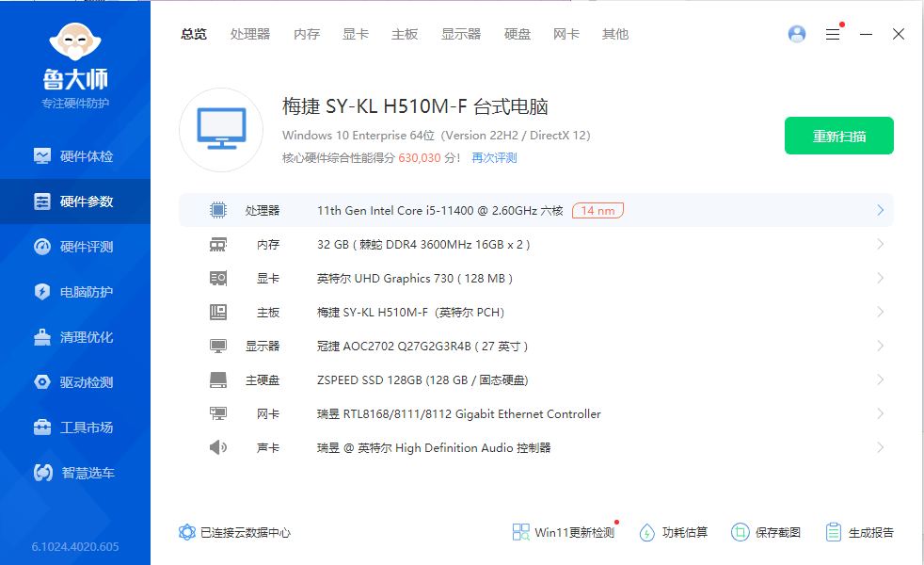
Task: Expand the 内存 memory row arrow
Action: [x=880, y=245]
